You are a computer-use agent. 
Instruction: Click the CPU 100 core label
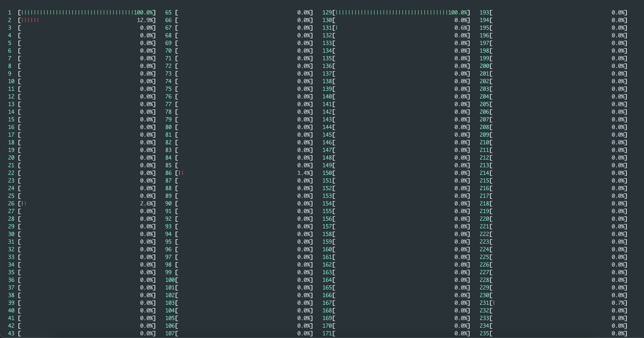pos(170,280)
